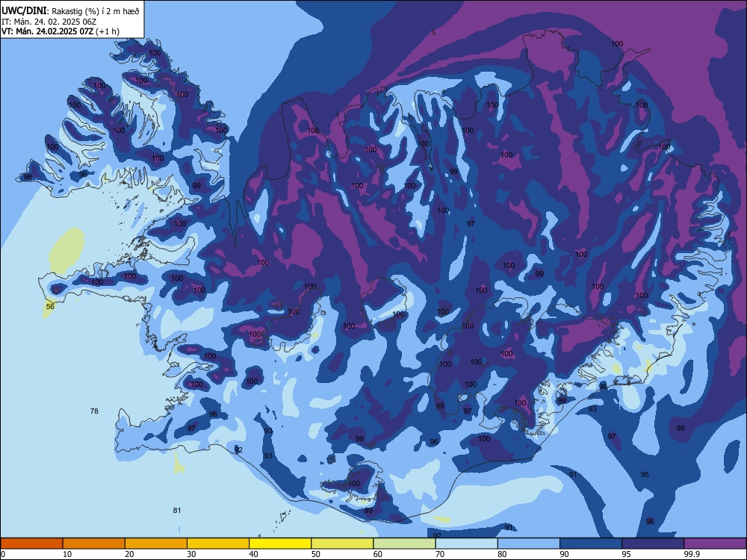Click the light blue 80–90 legend swatch

coord(529,544)
